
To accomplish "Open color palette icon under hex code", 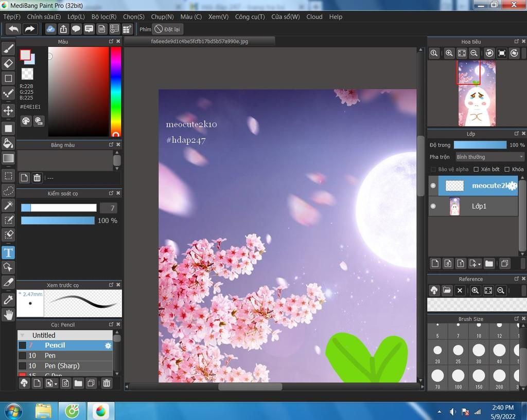I will click(26, 121).
